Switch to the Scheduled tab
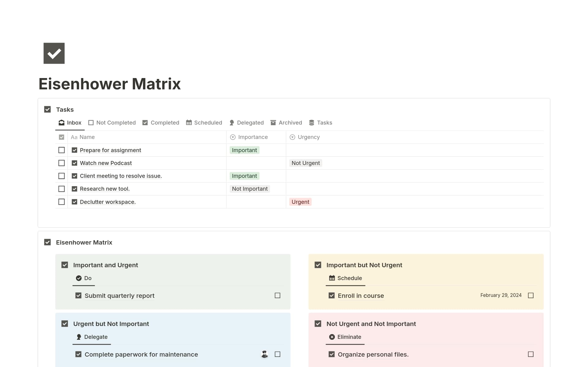 pos(204,123)
